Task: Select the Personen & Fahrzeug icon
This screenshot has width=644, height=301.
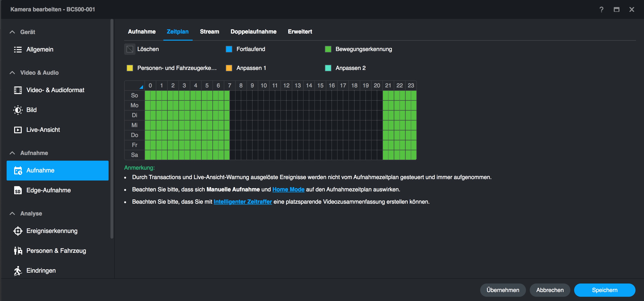Action: 18,251
